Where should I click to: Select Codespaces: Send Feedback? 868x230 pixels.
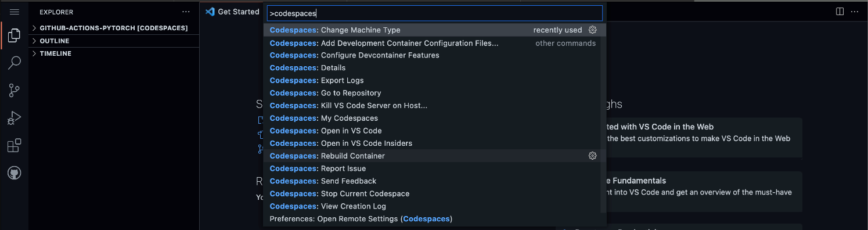pyautogui.click(x=434, y=181)
